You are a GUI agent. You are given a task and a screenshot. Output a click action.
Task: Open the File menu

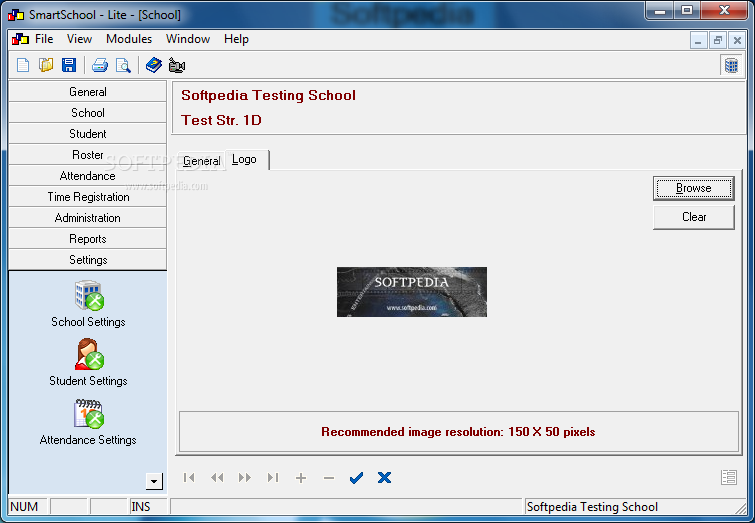click(x=44, y=39)
